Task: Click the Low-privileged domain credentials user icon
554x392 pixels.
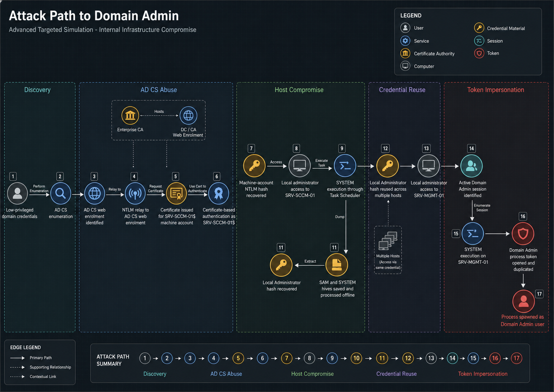Action: 17,193
